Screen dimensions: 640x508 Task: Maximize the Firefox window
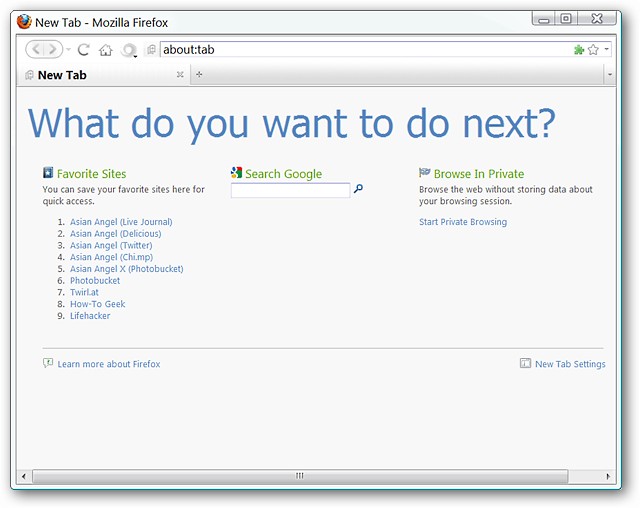point(566,19)
